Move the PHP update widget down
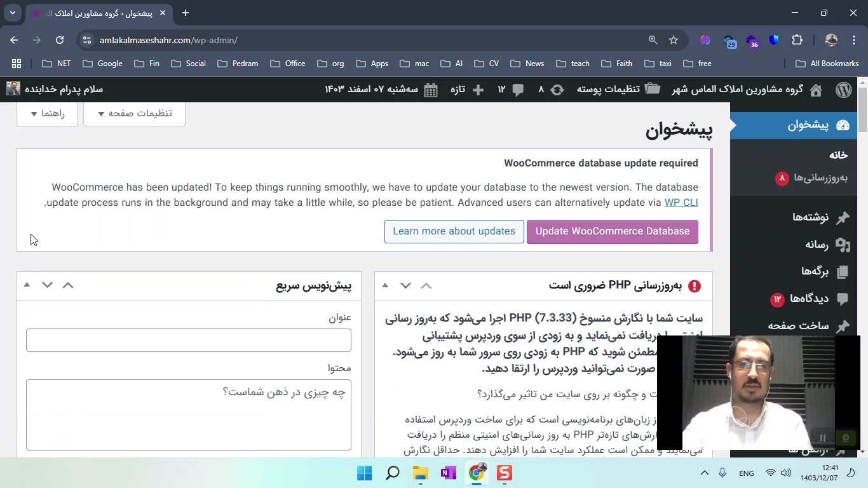868x488 pixels. coord(405,285)
